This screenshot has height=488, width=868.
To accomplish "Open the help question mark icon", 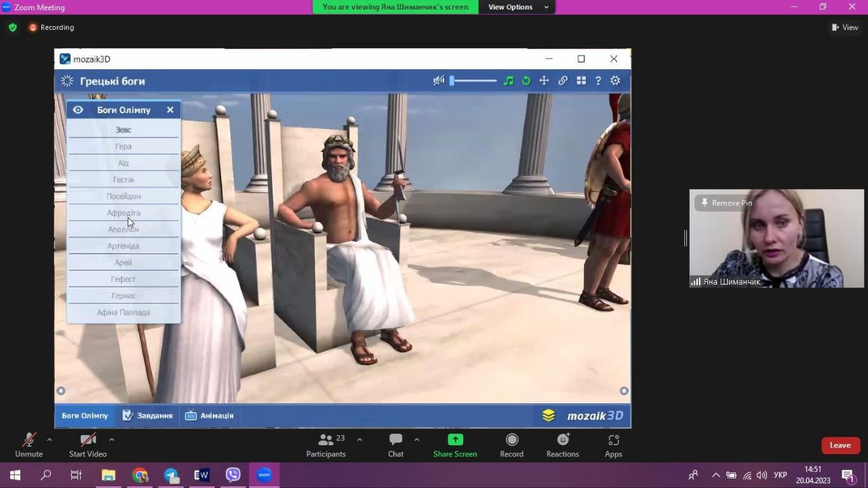I will [x=598, y=81].
